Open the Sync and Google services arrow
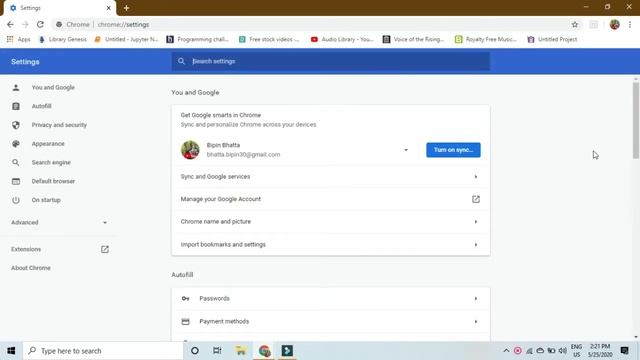This screenshot has width=640, height=360. pyautogui.click(x=476, y=177)
